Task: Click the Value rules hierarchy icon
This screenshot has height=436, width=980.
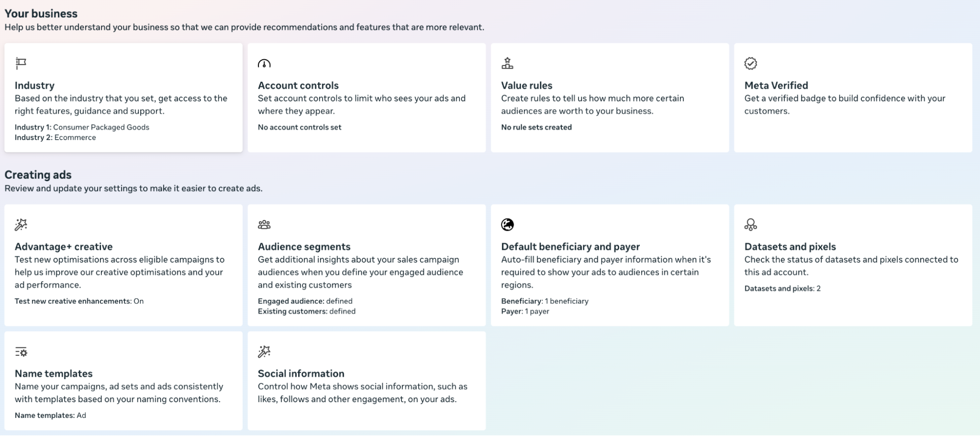Action: [507, 63]
